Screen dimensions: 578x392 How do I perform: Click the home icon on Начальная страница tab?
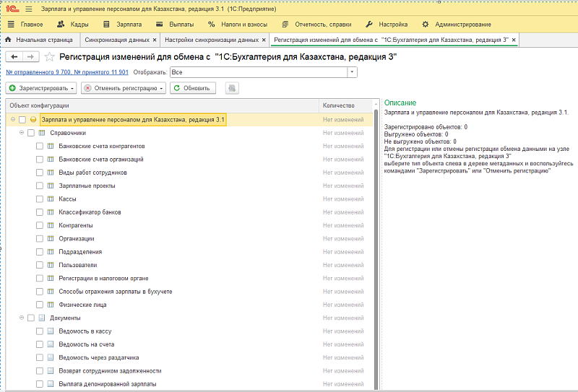[9, 39]
